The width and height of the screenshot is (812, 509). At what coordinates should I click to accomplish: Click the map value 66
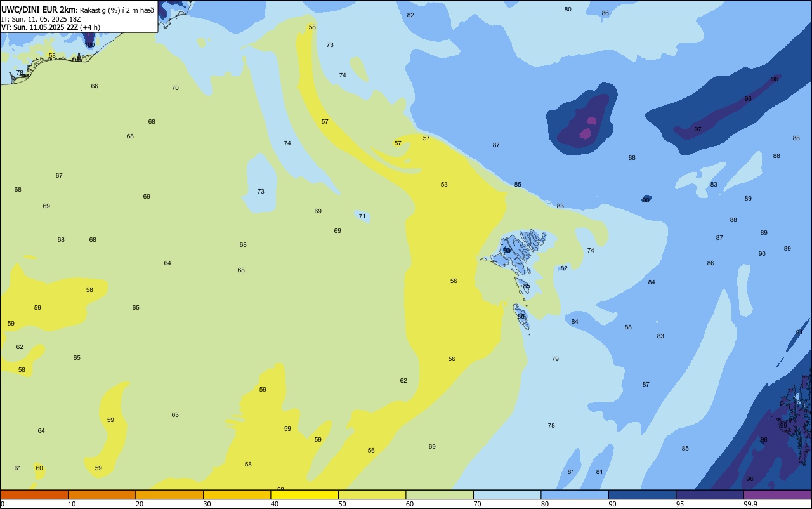pos(95,86)
